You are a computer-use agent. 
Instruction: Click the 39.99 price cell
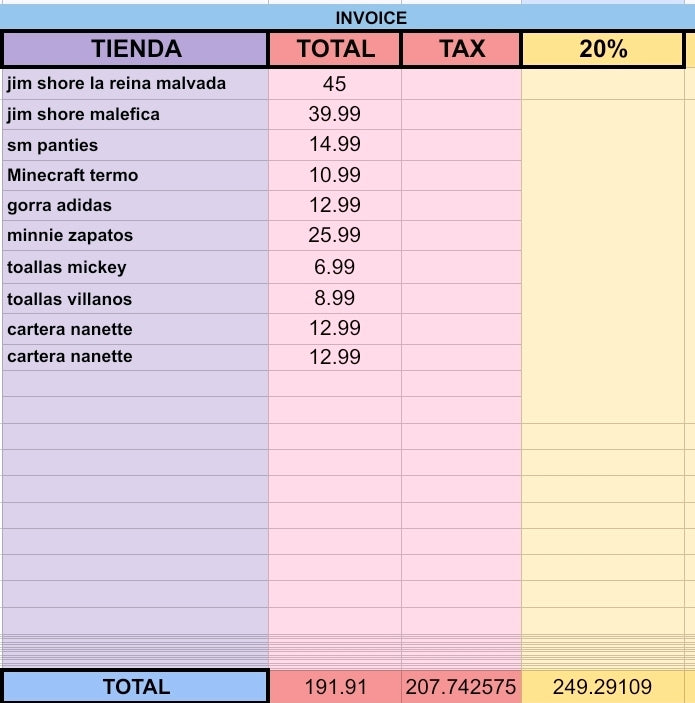[335, 114]
